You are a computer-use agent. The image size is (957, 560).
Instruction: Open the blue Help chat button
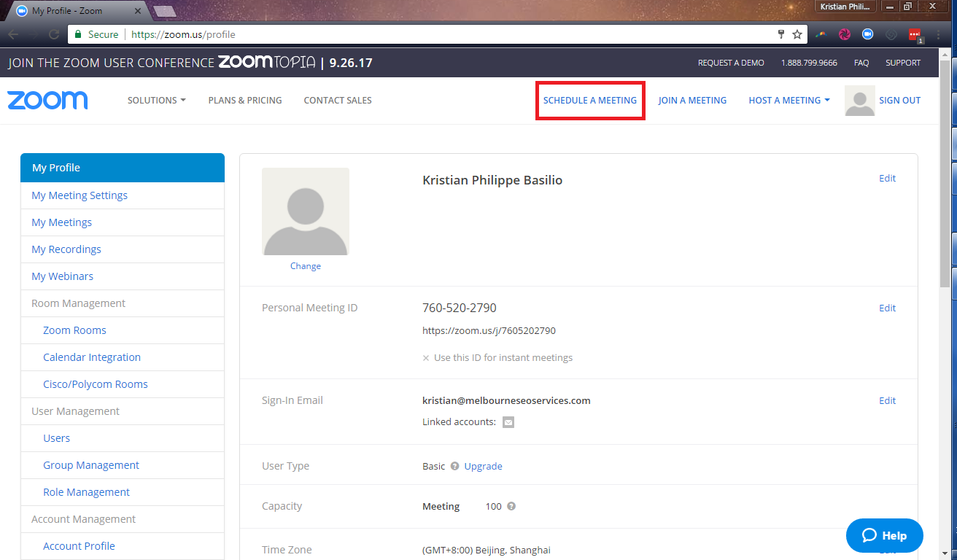885,535
